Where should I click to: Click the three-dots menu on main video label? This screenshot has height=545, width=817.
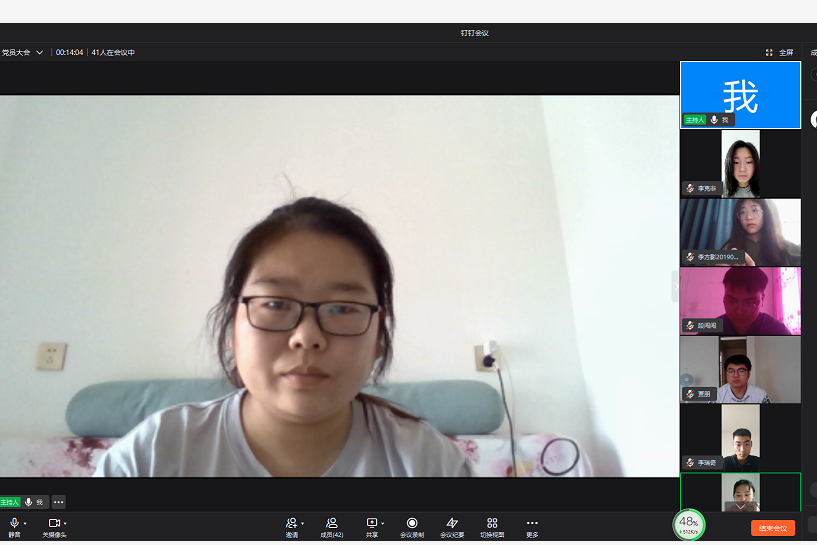59,502
